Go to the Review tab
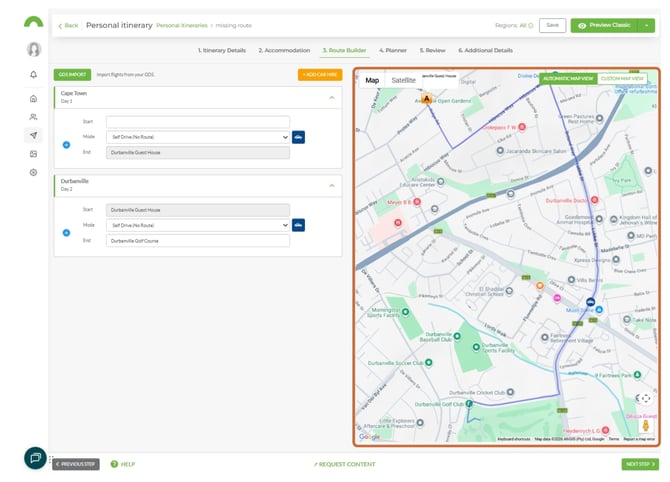670x482 pixels. (432, 50)
